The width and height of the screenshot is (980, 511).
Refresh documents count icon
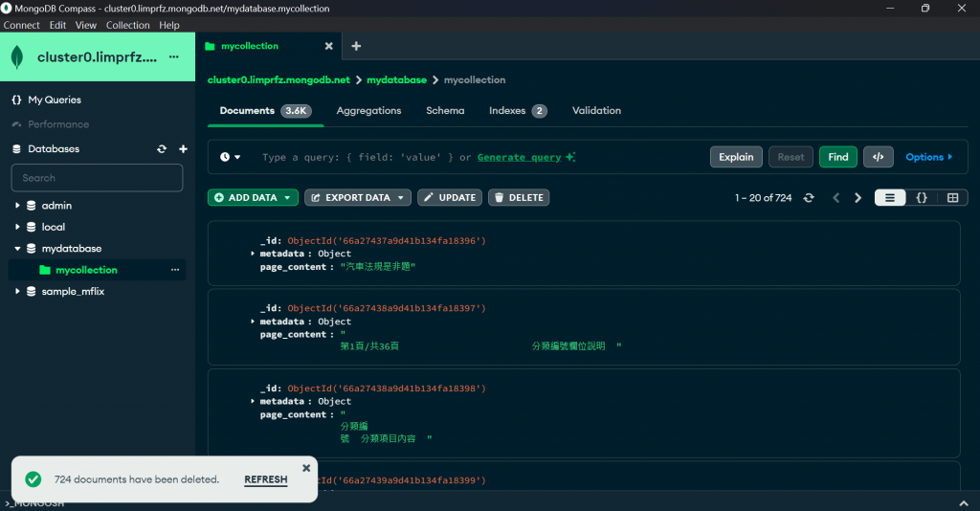point(809,197)
